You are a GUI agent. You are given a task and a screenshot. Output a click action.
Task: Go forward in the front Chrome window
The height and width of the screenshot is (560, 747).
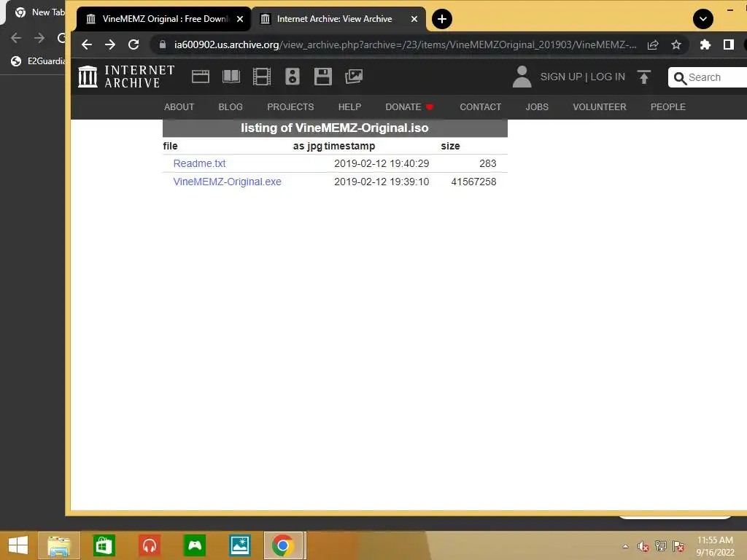[110, 44]
